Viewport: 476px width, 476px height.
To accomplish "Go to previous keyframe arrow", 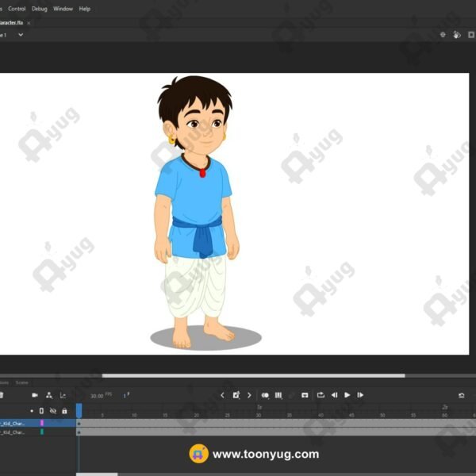I will click(x=222, y=395).
